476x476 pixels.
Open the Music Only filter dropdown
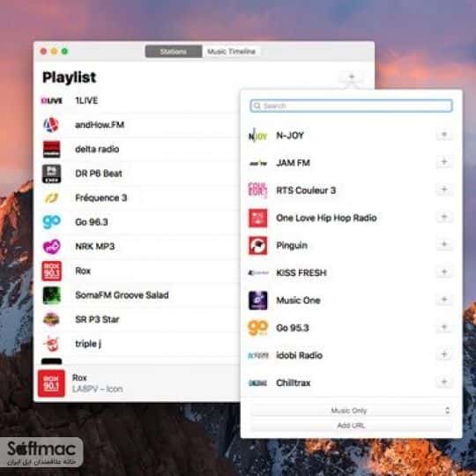pos(351,411)
